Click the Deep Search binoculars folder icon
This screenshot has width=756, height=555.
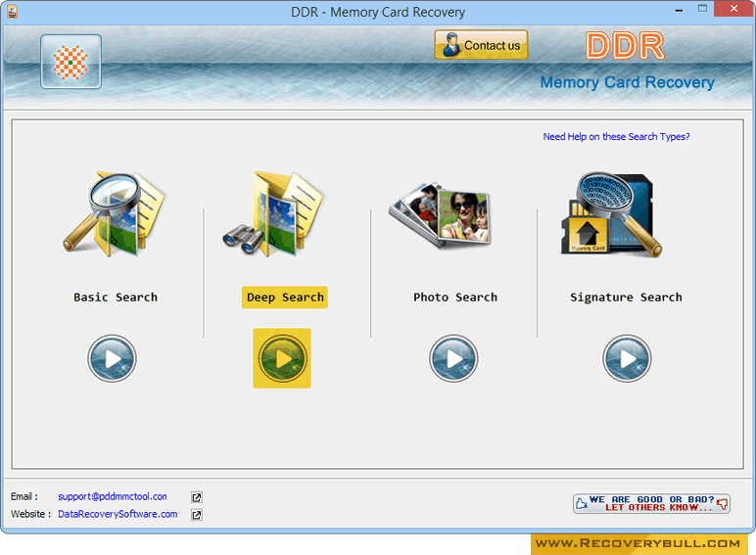(274, 213)
